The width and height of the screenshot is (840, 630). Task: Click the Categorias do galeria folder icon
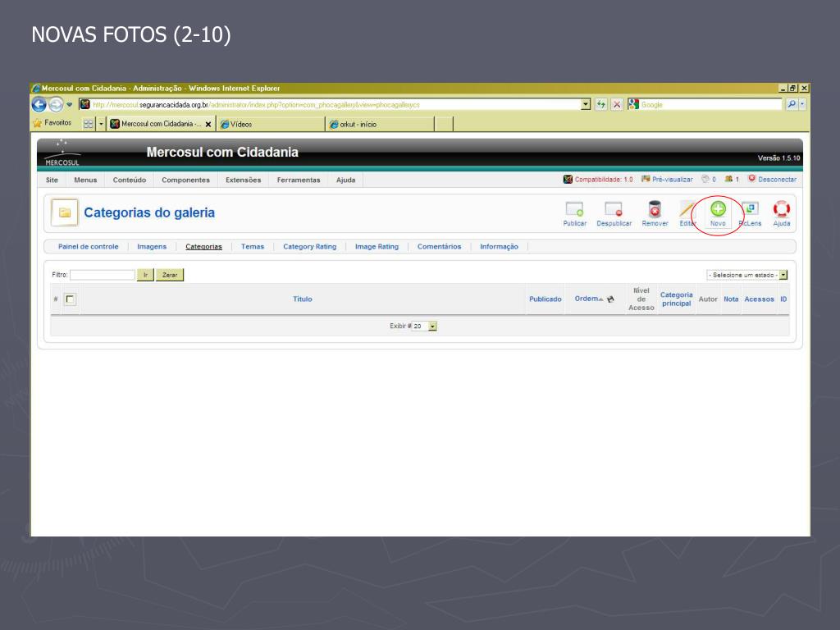click(x=64, y=212)
